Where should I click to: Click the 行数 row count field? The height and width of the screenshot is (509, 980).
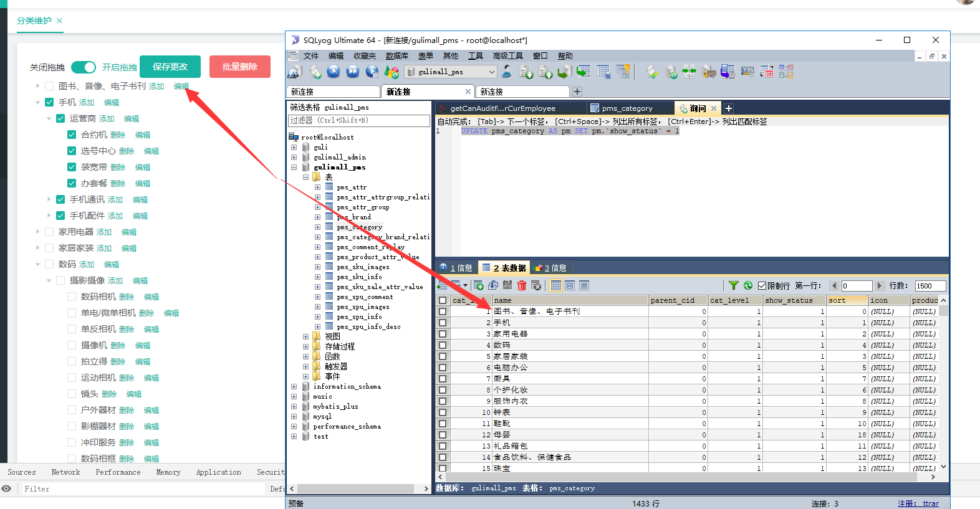pyautogui.click(x=930, y=286)
